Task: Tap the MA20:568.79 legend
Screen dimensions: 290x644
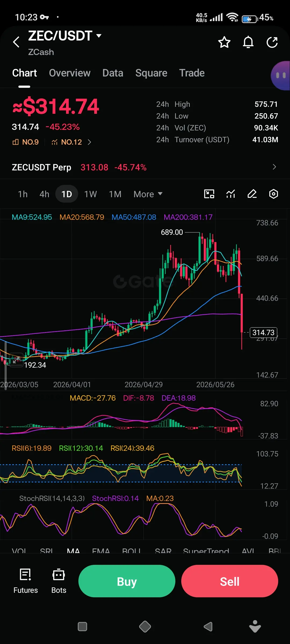Action: [x=82, y=217]
